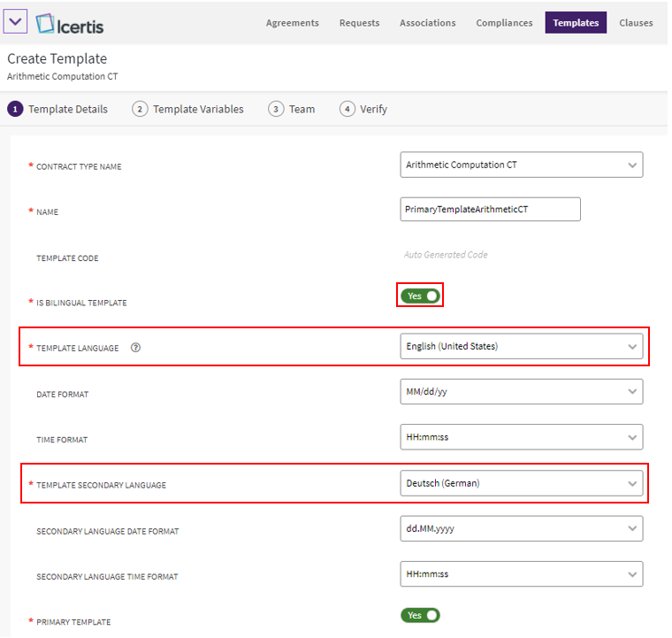Image resolution: width=672 pixels, height=638 pixels.
Task: Open the Contract Type Name dropdown
Action: click(x=521, y=165)
